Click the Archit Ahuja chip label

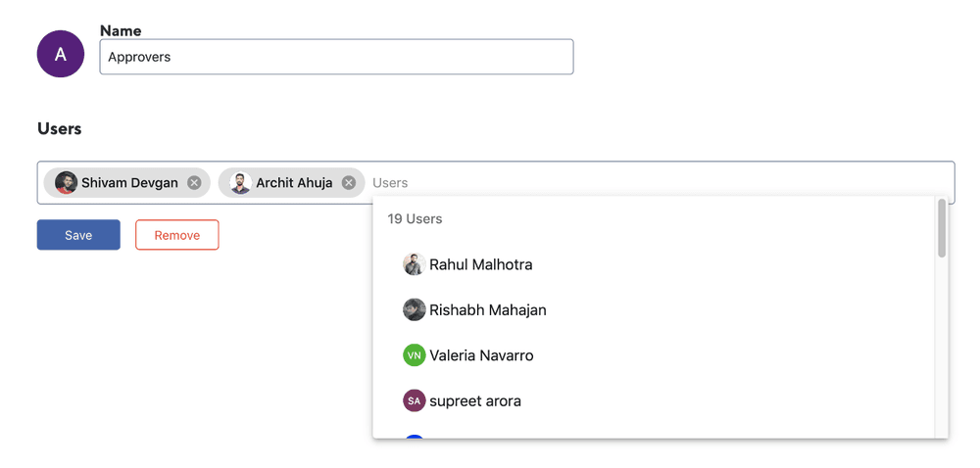[294, 183]
